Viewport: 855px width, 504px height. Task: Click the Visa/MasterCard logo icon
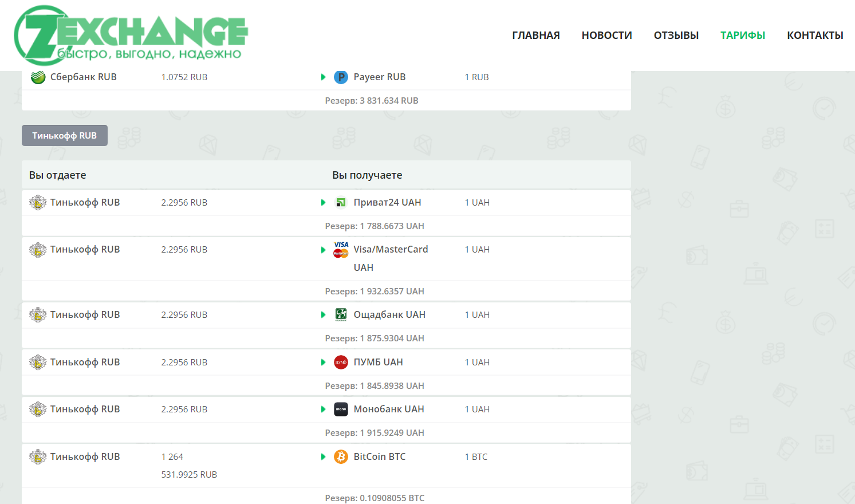pyautogui.click(x=341, y=250)
